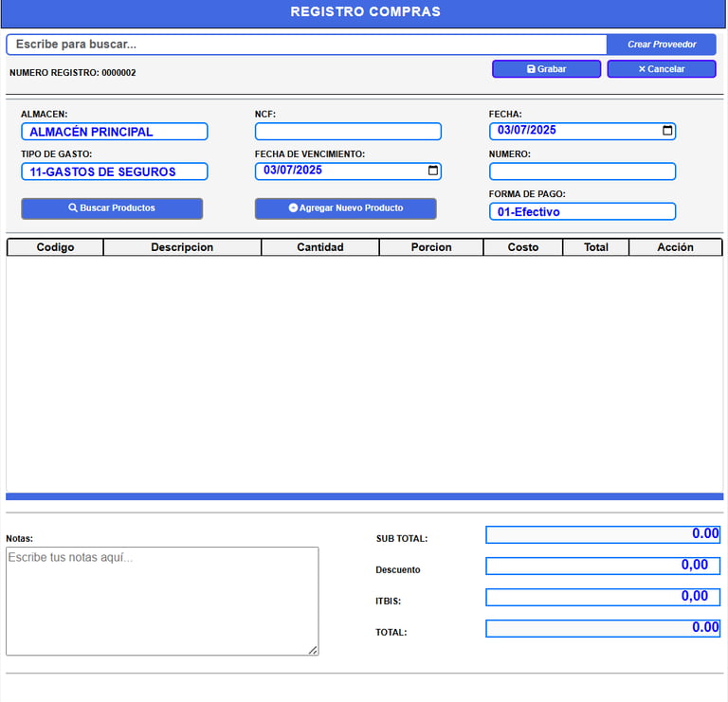This screenshot has height=702, width=728.
Task: Open the FECHA calendar picker icon
Action: coord(667,131)
